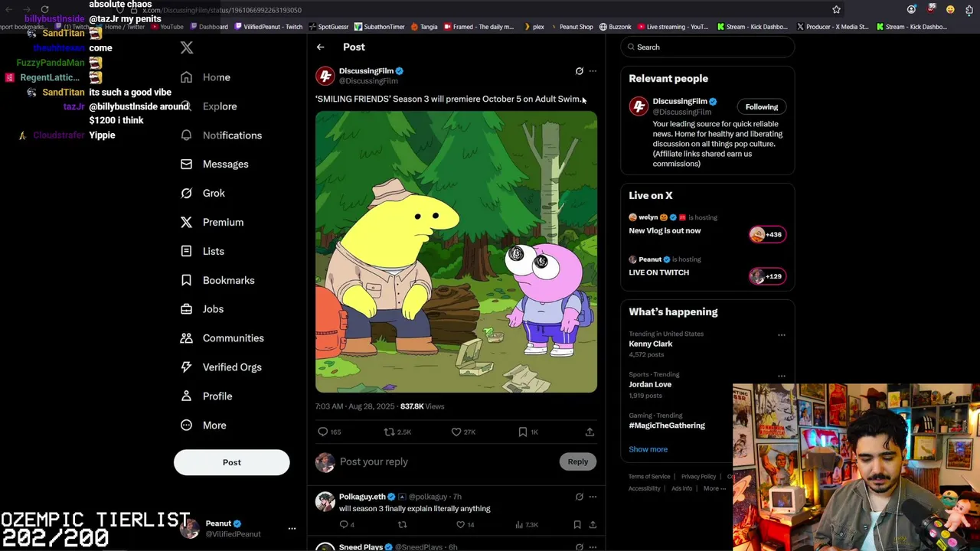Screen dimensions: 980x551
Task: Open Privacy Policy link
Action: tap(698, 477)
